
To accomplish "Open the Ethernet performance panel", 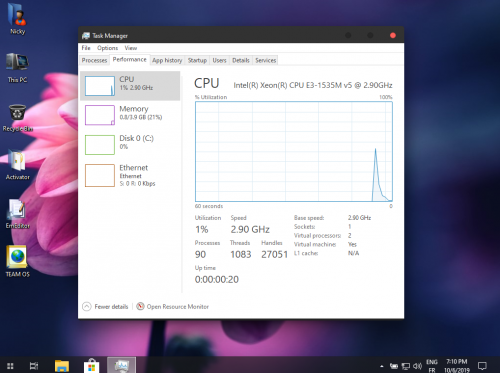I will [x=130, y=175].
